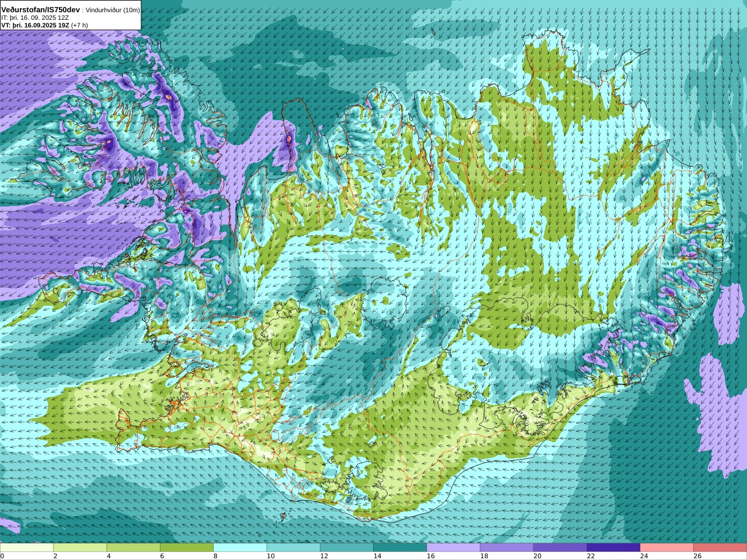Click the pale yellow 0–2 legend swatch
Screen dimensions: 747x560
point(27,548)
